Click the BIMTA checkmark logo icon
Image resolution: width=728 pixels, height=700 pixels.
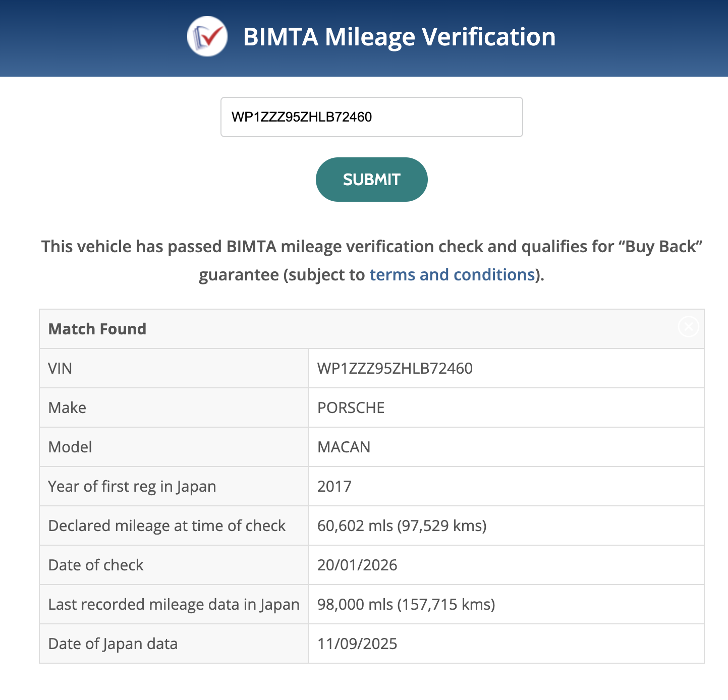[x=207, y=36]
